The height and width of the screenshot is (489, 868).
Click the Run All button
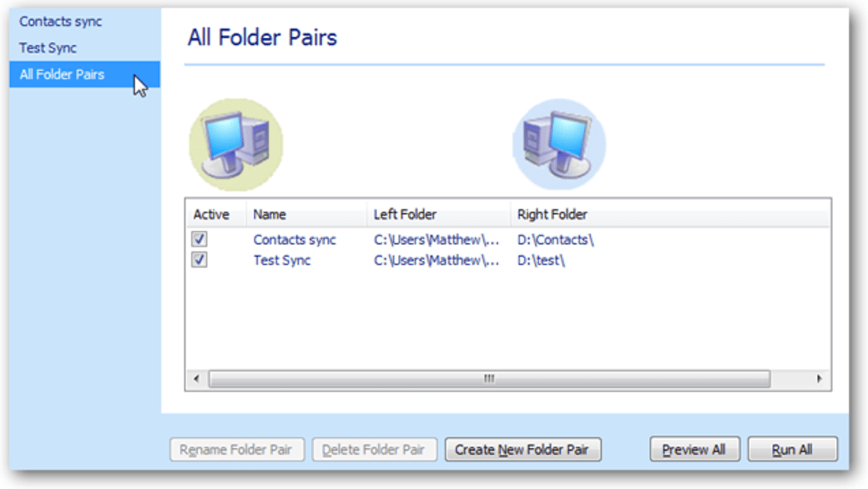click(x=792, y=449)
